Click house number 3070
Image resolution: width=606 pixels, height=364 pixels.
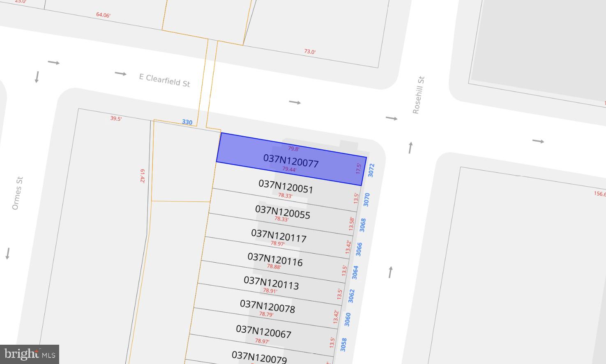point(367,199)
